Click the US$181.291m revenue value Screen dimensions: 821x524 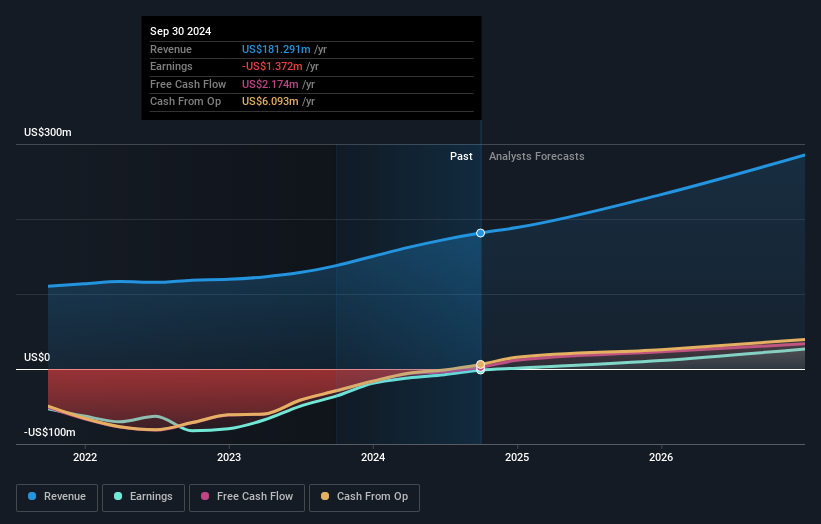point(276,49)
